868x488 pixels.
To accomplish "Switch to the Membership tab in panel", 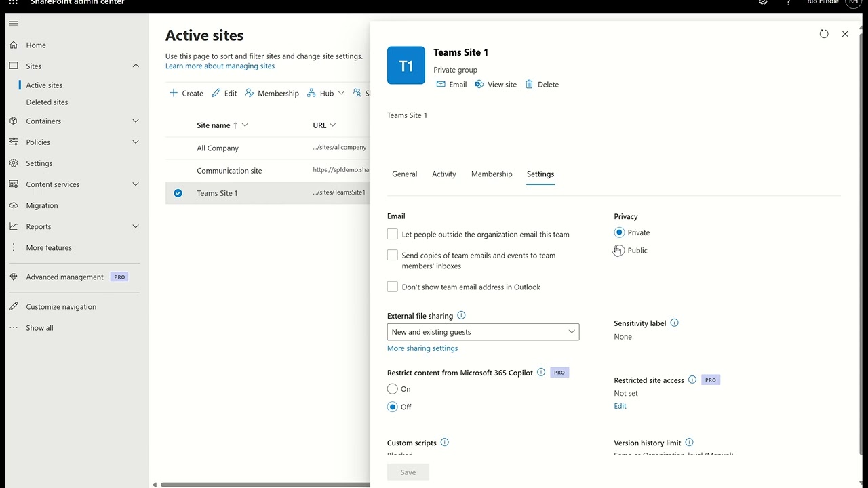I will 492,174.
